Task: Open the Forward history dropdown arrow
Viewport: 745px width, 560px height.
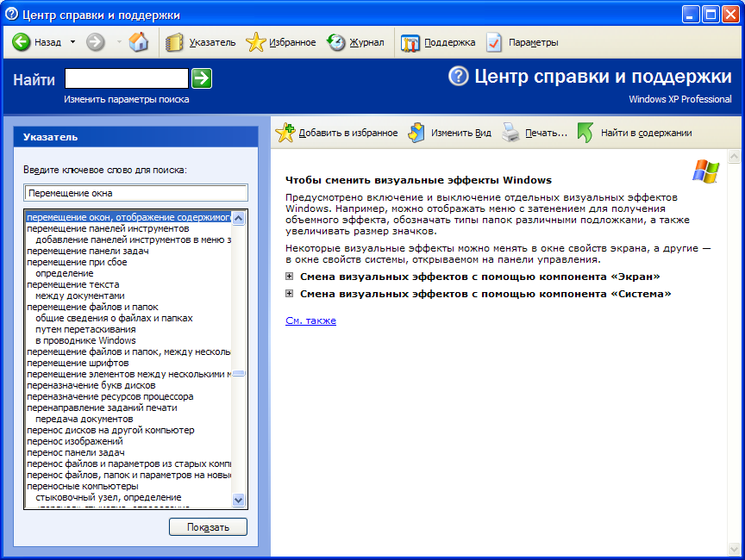Action: (119, 41)
